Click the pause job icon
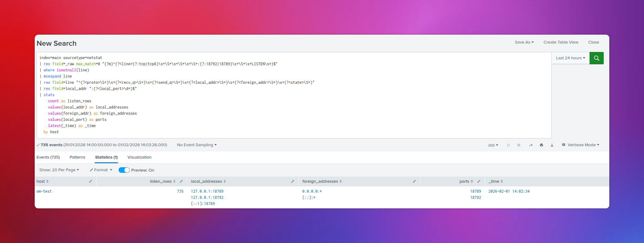644x243 pixels. (508, 145)
